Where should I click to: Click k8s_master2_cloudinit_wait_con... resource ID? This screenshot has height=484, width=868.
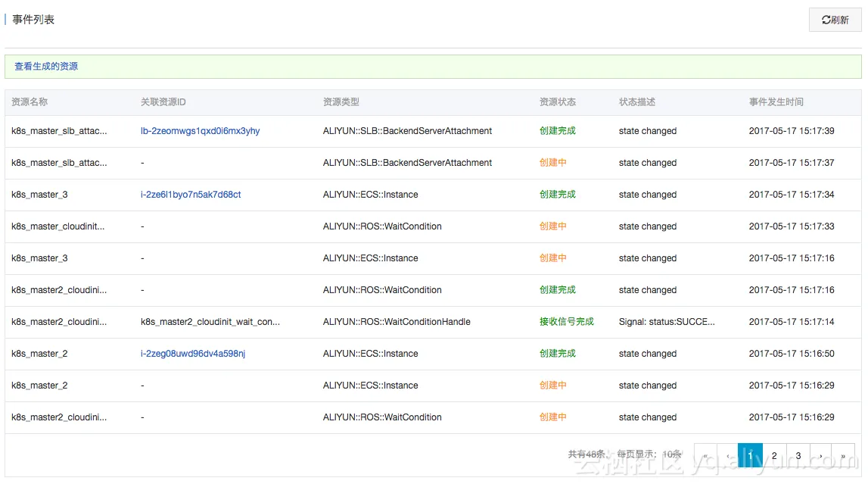210,322
